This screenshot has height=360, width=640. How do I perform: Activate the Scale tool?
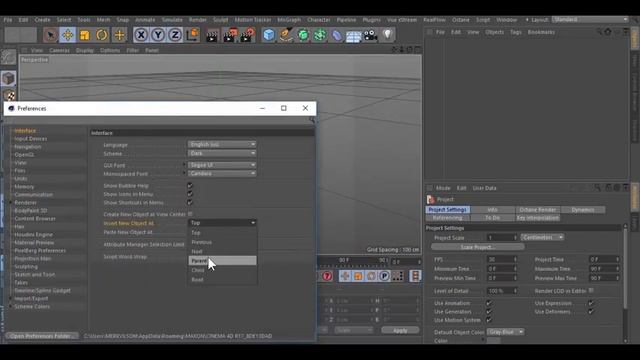point(85,35)
